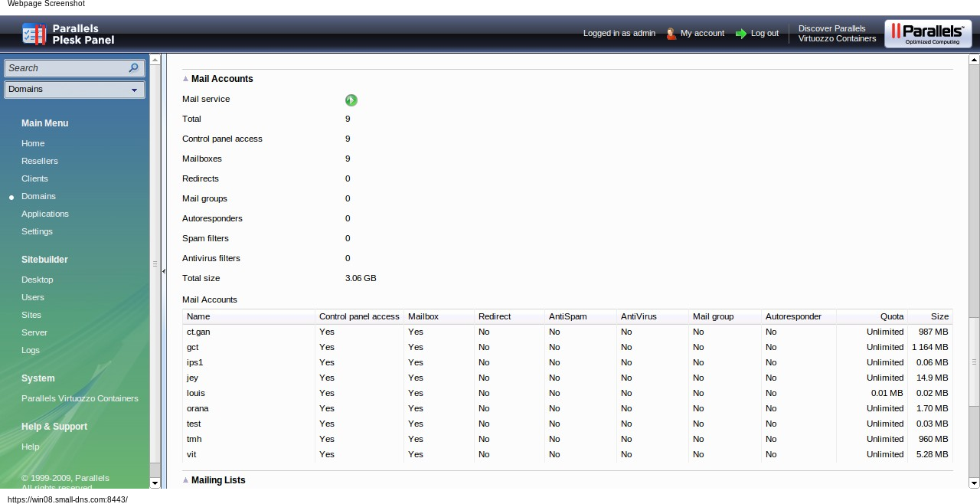
Task: Collapse the Mail Accounts section
Action: 185,79
